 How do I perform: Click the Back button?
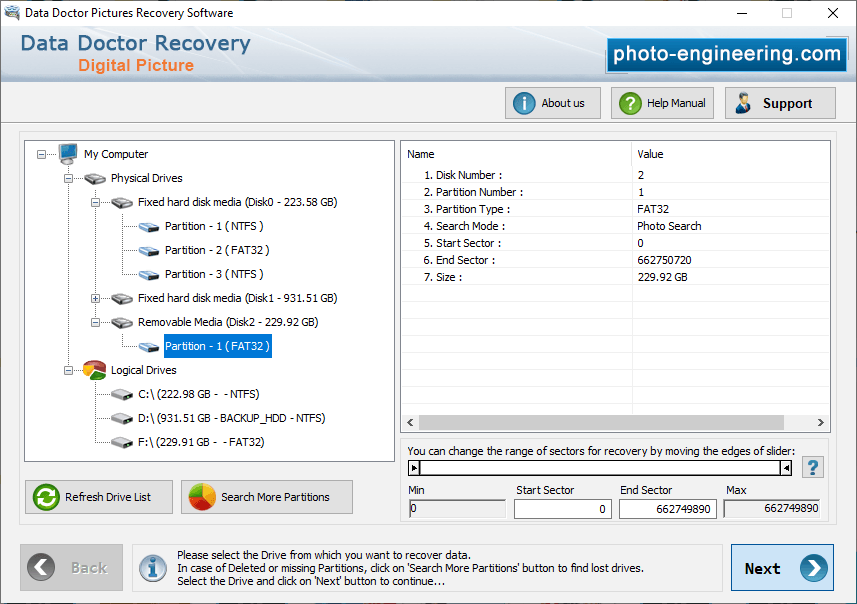point(72,568)
